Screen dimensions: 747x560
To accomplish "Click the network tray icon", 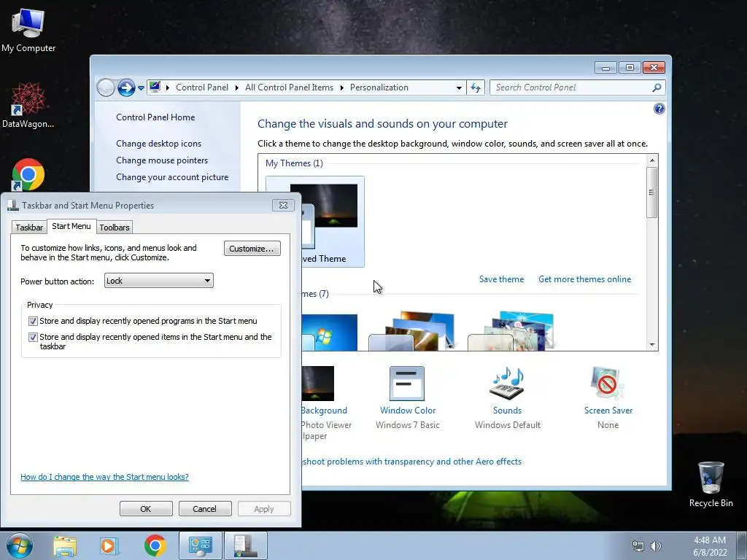I will [638, 546].
